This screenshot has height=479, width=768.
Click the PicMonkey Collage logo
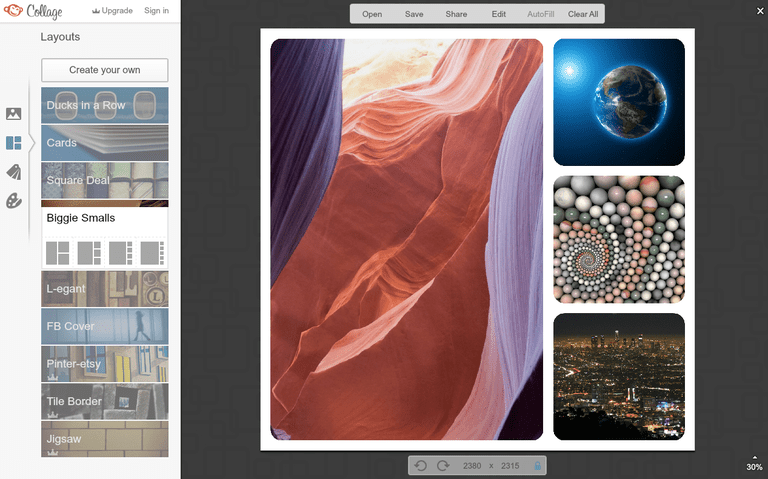pos(33,11)
